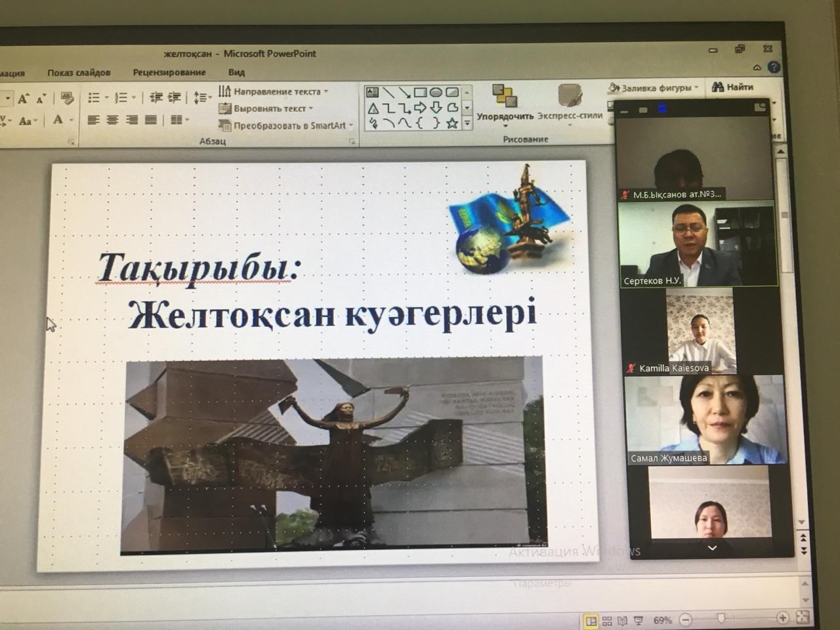Show more participants in Zoom panel
The height and width of the screenshot is (630, 840).
point(712,548)
